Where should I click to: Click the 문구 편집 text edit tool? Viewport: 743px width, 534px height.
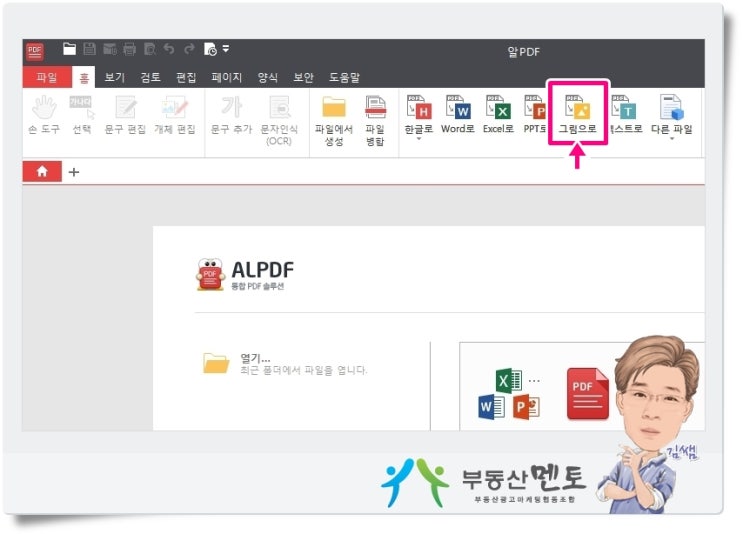(125, 115)
